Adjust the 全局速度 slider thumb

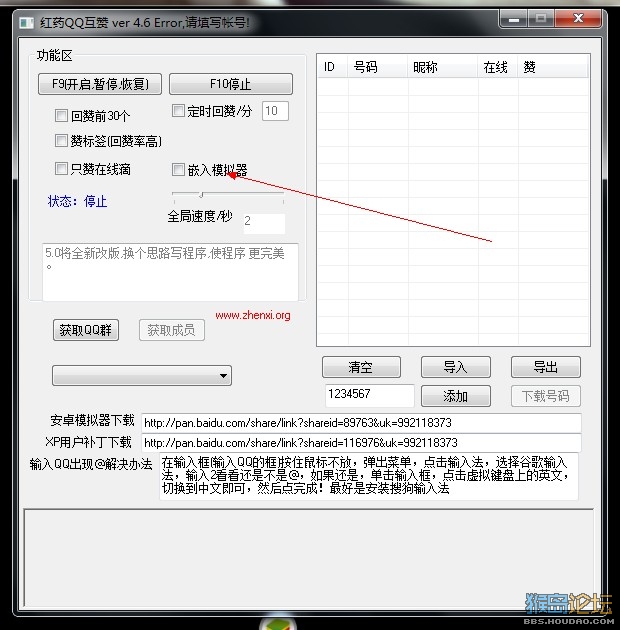201,195
